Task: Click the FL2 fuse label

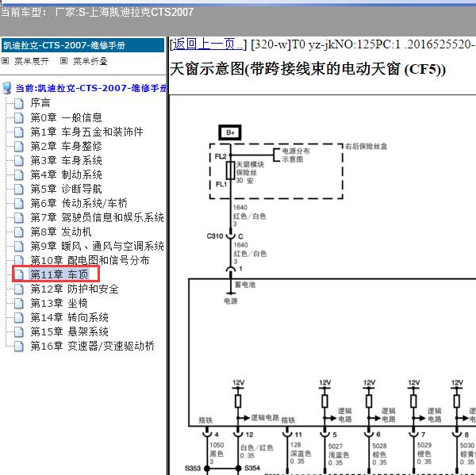Action: (221, 156)
